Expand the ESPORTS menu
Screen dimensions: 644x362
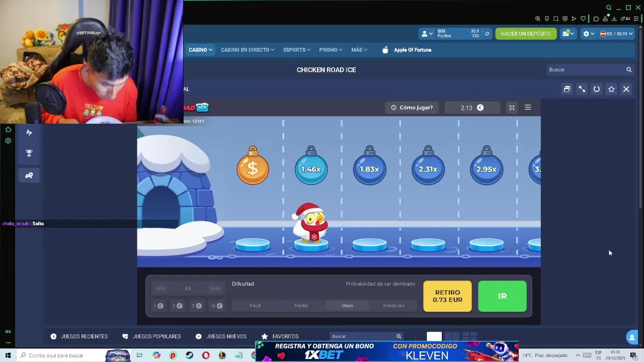297,50
